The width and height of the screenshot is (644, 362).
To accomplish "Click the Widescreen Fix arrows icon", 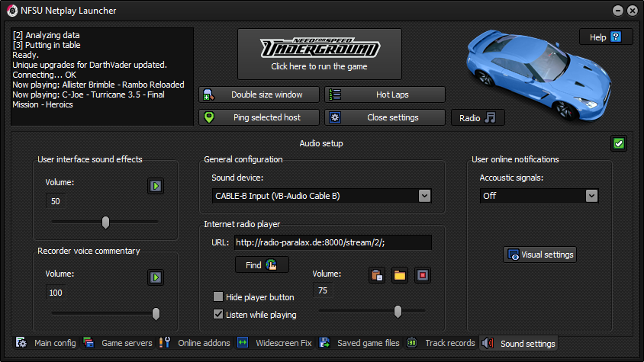I will pyautogui.click(x=243, y=343).
